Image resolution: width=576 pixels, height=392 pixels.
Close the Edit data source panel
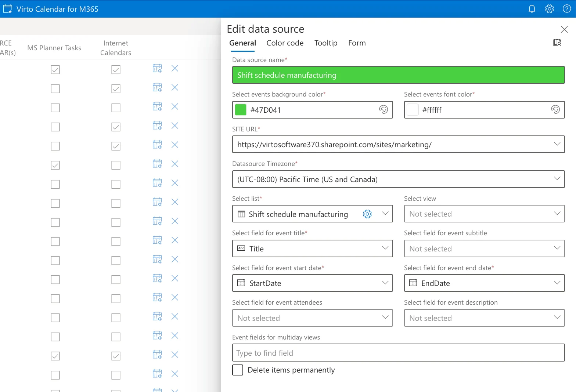(x=564, y=29)
